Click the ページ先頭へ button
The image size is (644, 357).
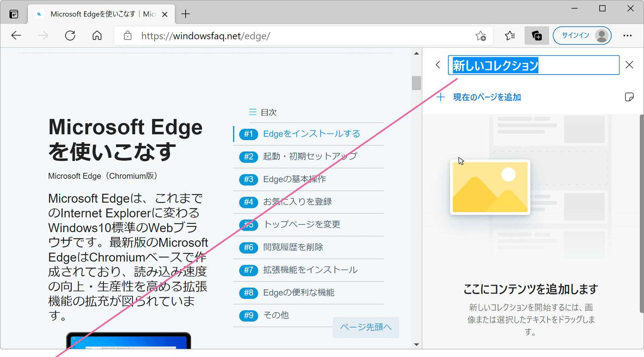(x=366, y=327)
